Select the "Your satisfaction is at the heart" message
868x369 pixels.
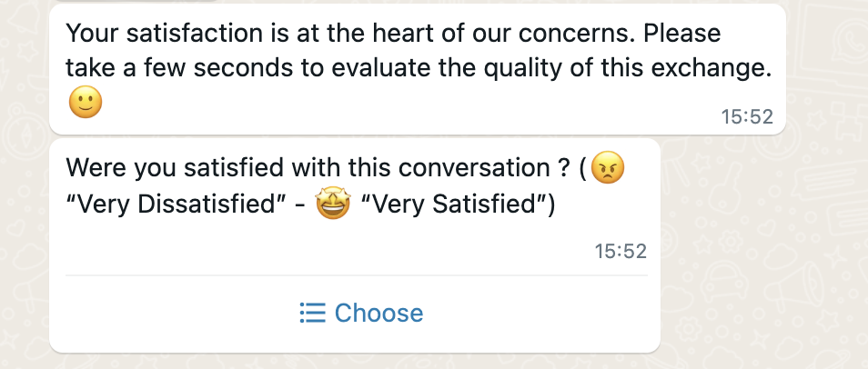418,69
